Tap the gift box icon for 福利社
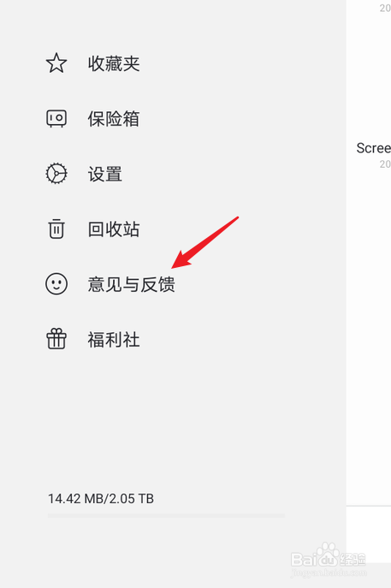 [x=56, y=339]
